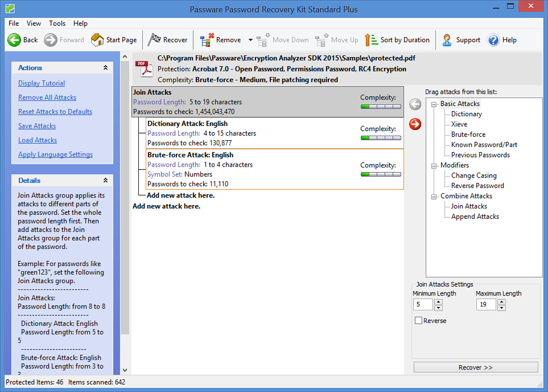The image size is (548, 392).
Task: Click the left sidebar vertical scrollbar
Action: 125,197
